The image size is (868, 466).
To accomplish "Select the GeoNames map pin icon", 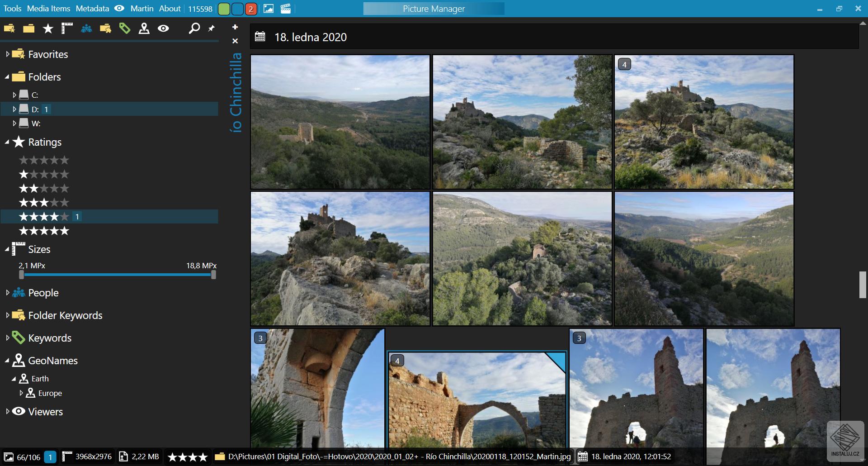I will 144,28.
